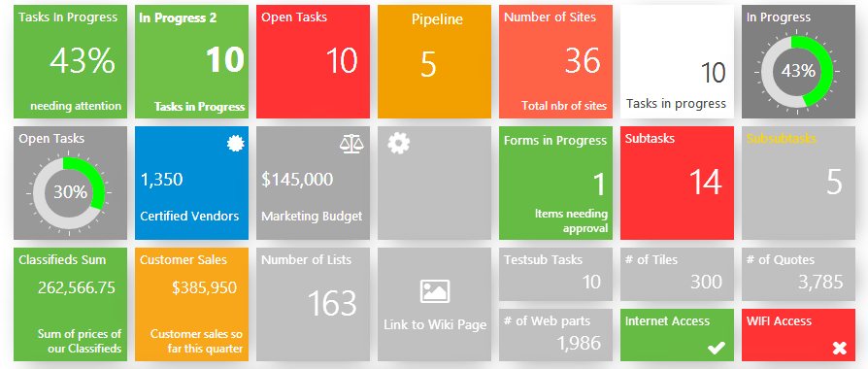Click the 30% donut gauge in Open Tasks tile

pyautogui.click(x=69, y=193)
